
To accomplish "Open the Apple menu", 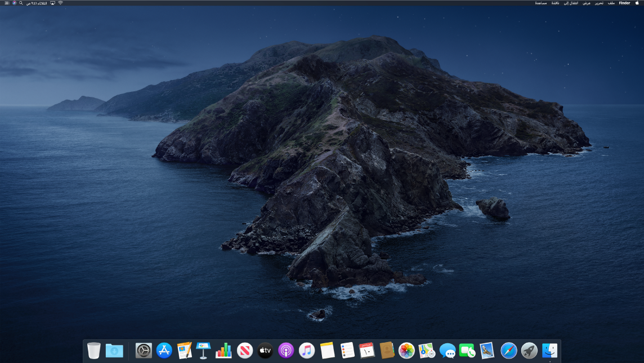I will (x=637, y=3).
